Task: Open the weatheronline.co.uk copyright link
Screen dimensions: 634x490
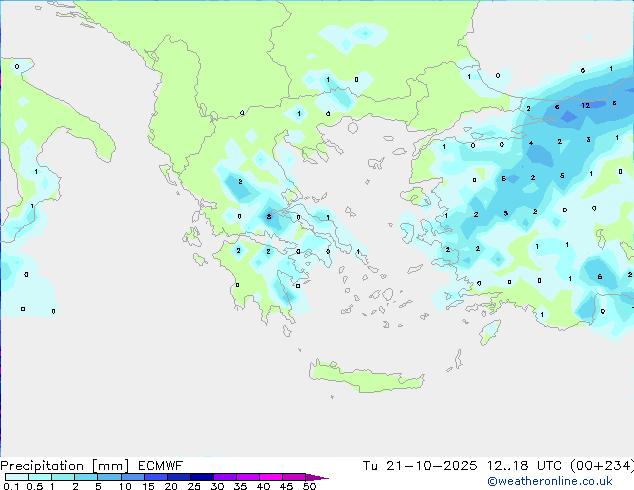Action: click(550, 481)
